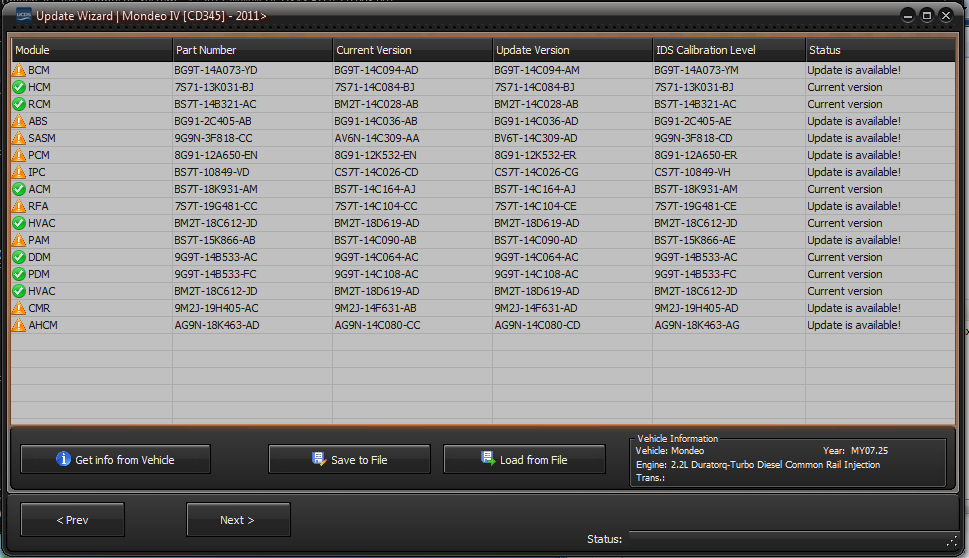The image size is (969, 558).
Task: Click the green check icon beside HCM
Action: [x=19, y=88]
